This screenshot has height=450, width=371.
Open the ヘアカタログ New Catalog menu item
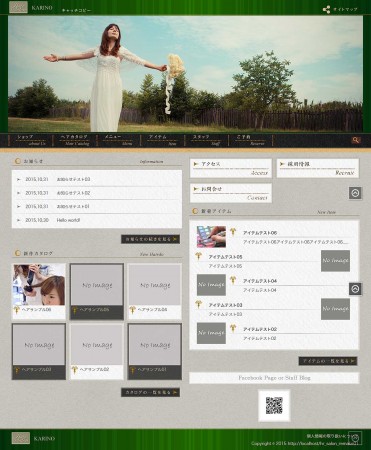click(x=75, y=140)
